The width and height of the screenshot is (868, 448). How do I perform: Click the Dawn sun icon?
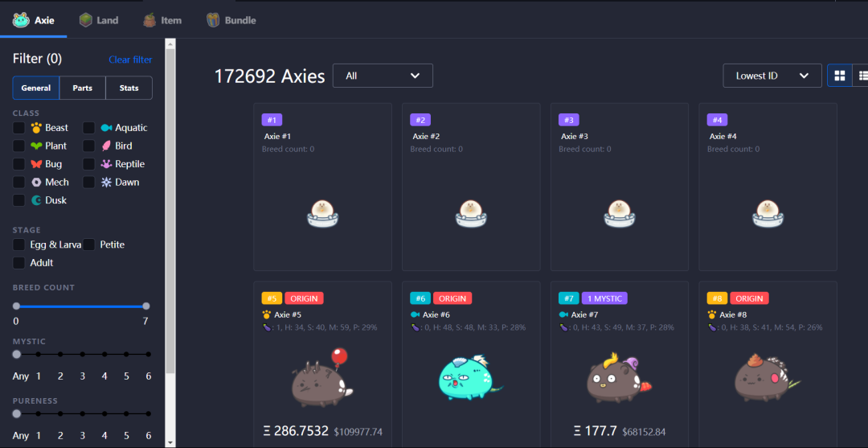(106, 183)
